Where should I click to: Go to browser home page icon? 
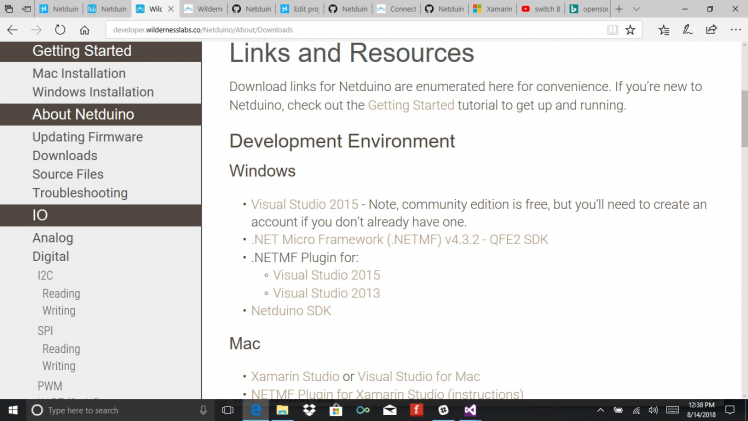pos(85,30)
